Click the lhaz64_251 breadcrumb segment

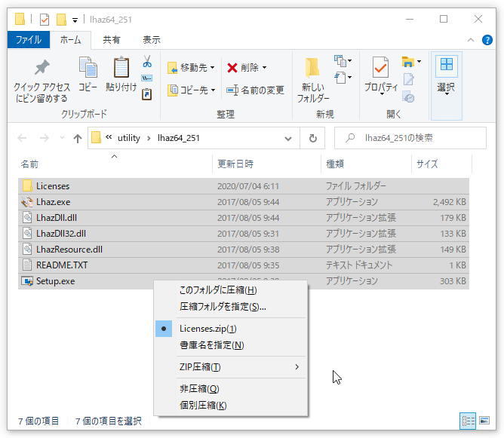click(x=179, y=138)
